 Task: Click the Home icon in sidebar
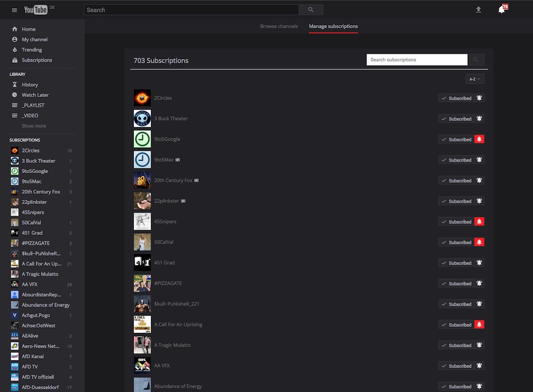click(x=14, y=29)
